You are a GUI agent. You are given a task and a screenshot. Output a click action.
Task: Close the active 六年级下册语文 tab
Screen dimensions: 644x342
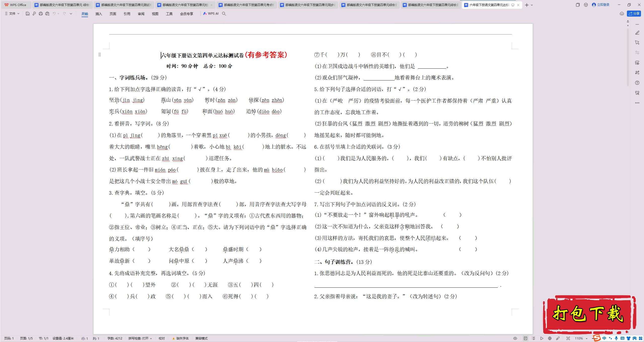[518, 5]
